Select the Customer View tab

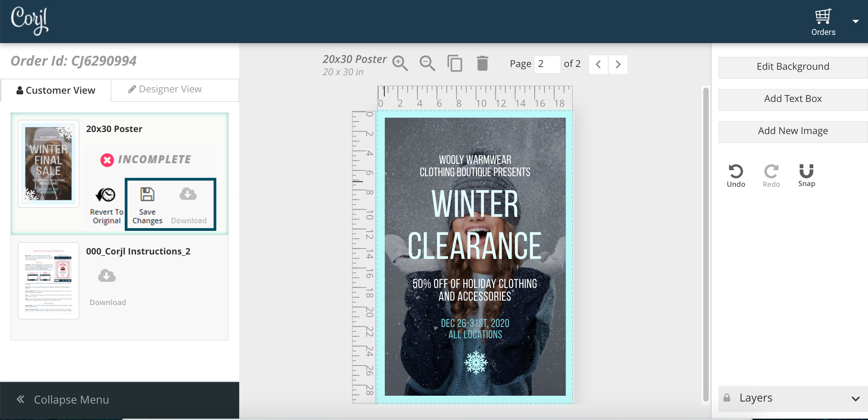click(56, 90)
